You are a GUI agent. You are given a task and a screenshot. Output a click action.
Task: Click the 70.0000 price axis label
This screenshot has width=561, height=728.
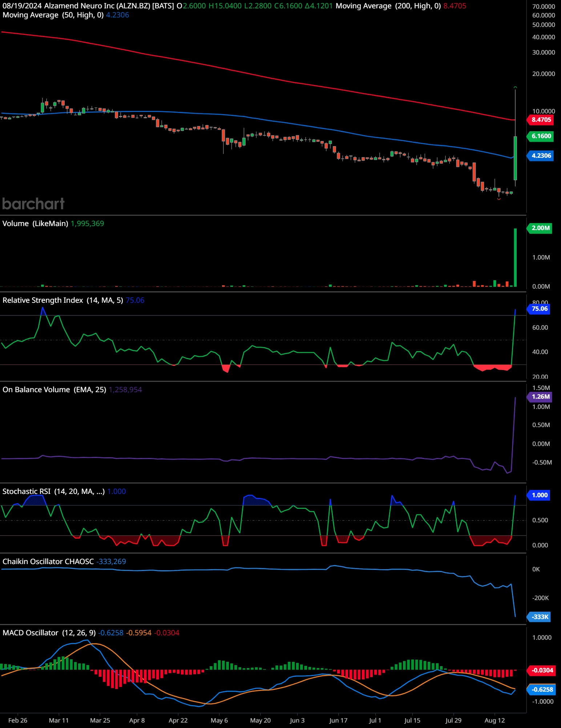point(543,7)
